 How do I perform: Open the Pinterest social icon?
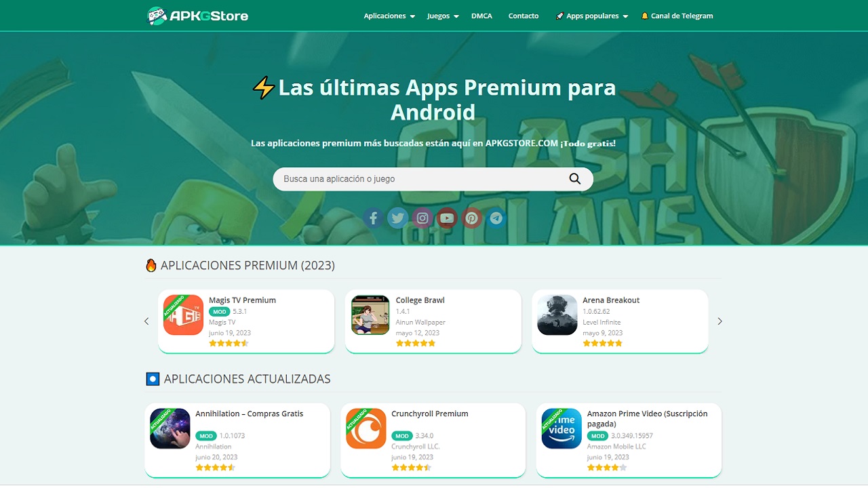tap(472, 218)
